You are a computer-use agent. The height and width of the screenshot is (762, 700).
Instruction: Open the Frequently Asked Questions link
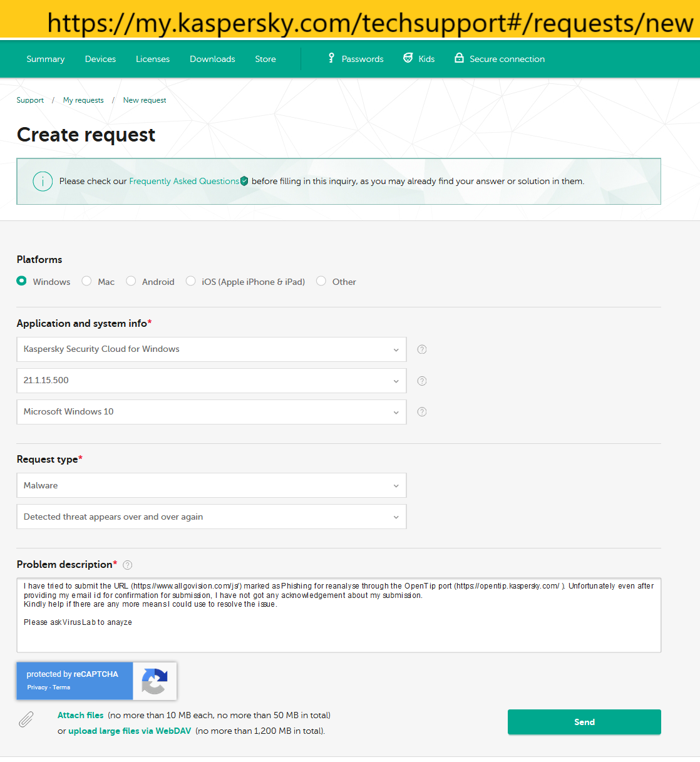point(184,181)
